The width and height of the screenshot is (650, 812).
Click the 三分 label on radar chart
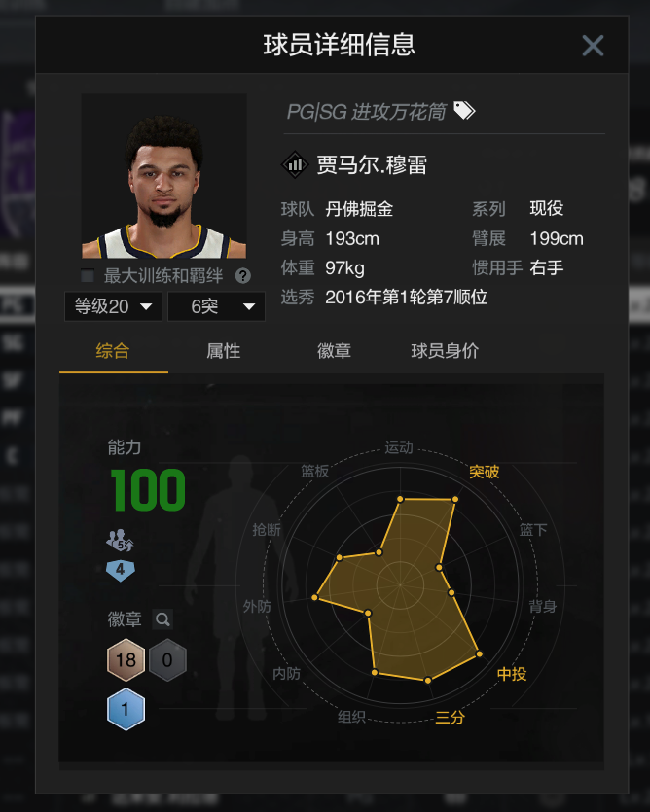tap(450, 718)
